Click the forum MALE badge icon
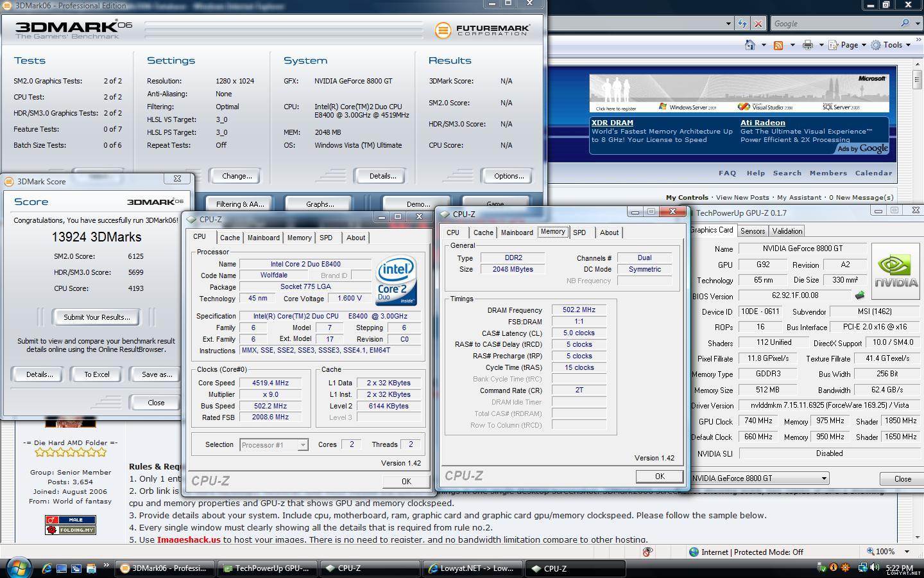Viewport: 924px width, 578px height. 71,520
